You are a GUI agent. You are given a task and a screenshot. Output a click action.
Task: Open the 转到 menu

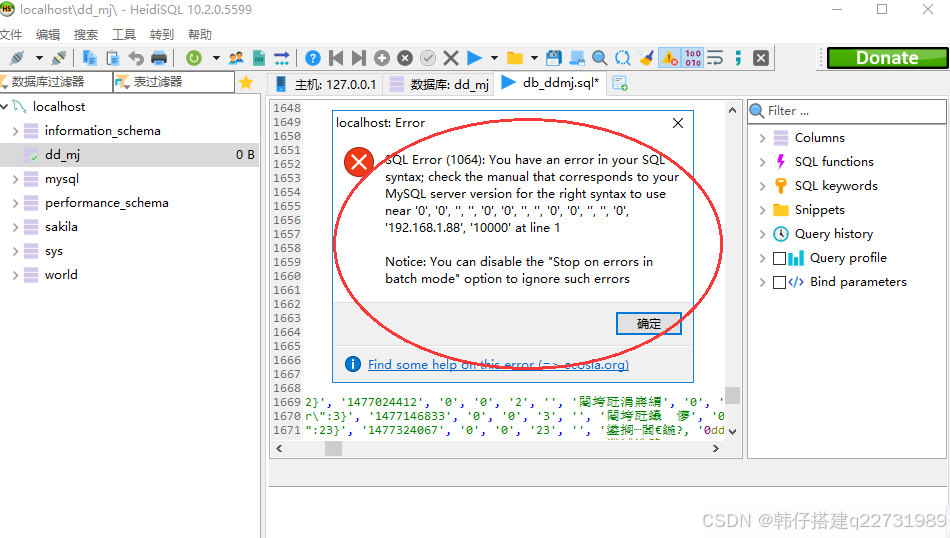(x=162, y=35)
